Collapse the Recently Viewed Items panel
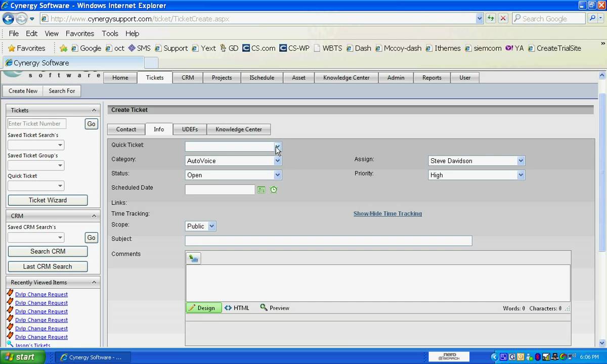This screenshot has height=364, width=607. point(94,283)
